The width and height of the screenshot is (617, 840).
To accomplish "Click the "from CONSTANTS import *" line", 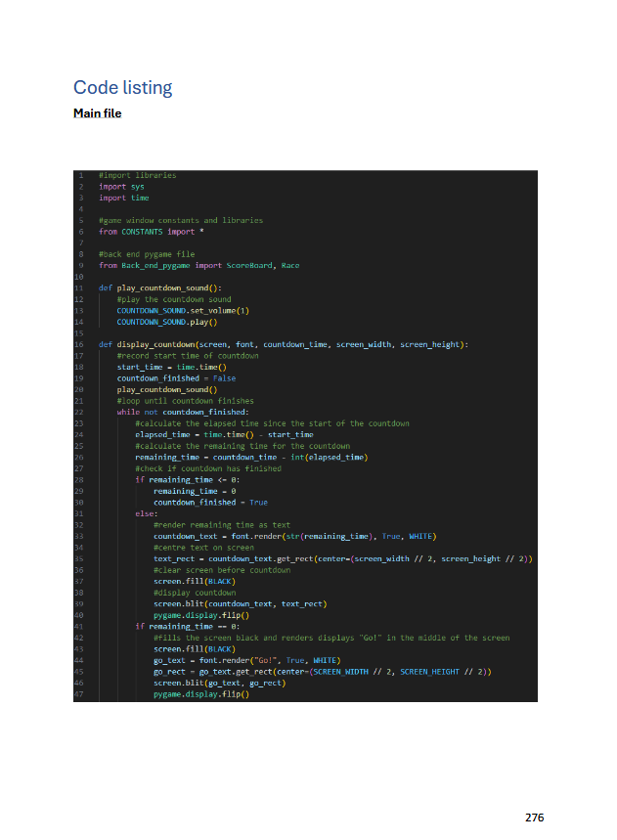I will pyautogui.click(x=151, y=232).
